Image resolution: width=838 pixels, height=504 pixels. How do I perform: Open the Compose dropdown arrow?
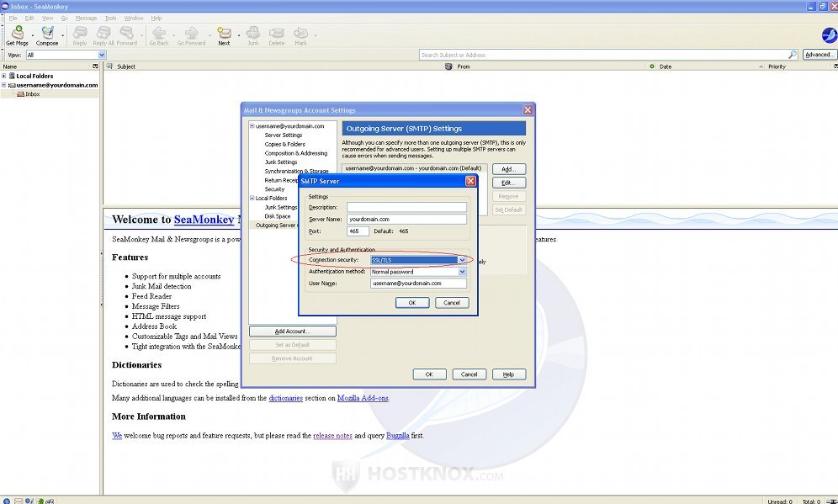62,35
